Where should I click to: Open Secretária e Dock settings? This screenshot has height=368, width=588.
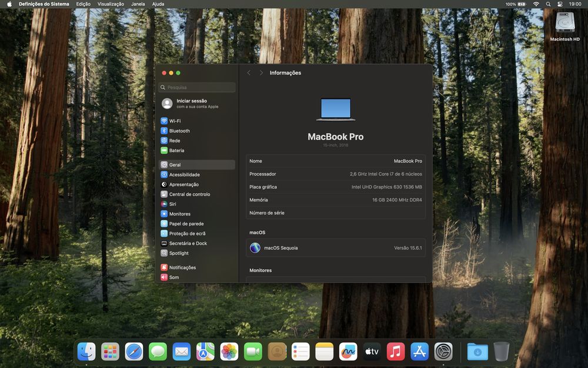(197, 243)
